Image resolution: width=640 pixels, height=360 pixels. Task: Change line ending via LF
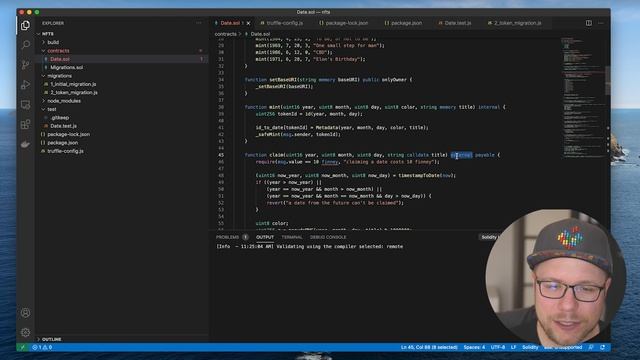513,347
